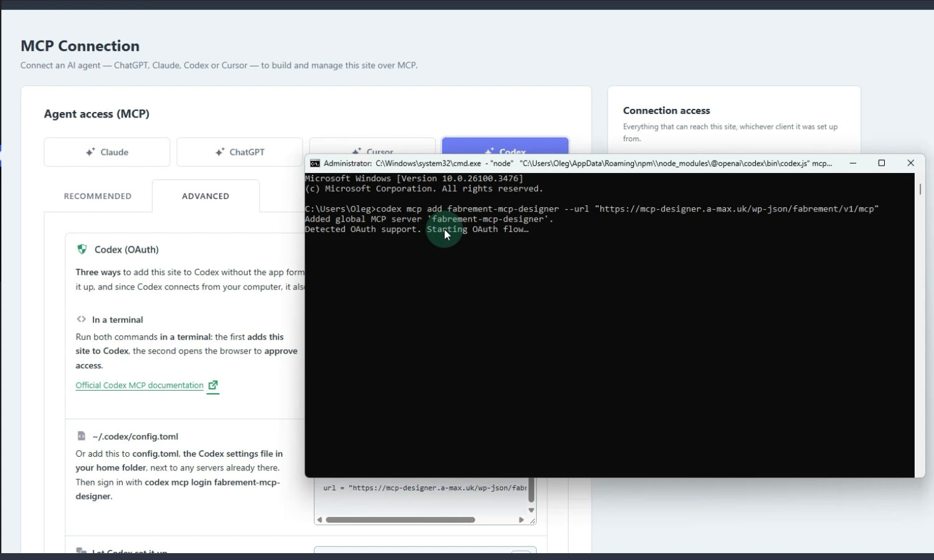Screen dimensions: 934x560
Task: Click down arrow of code box vertical scrollbar
Action: click(x=531, y=510)
